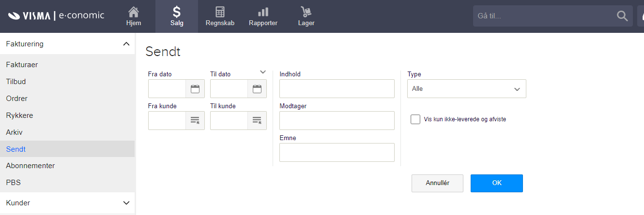Expand date options chevron above Til dato
Viewport: 644px width, 215px height.
(263, 72)
